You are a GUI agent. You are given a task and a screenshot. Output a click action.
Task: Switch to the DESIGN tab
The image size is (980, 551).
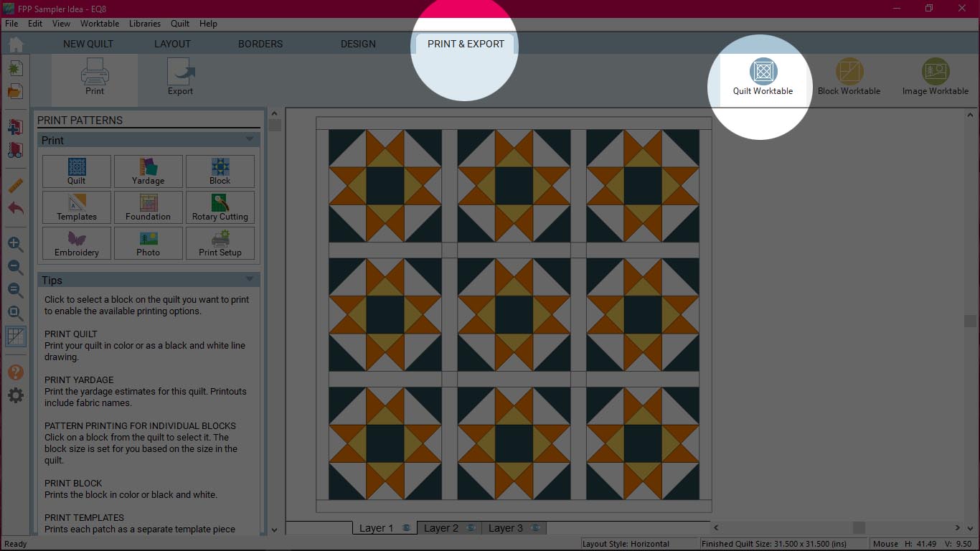358,44
